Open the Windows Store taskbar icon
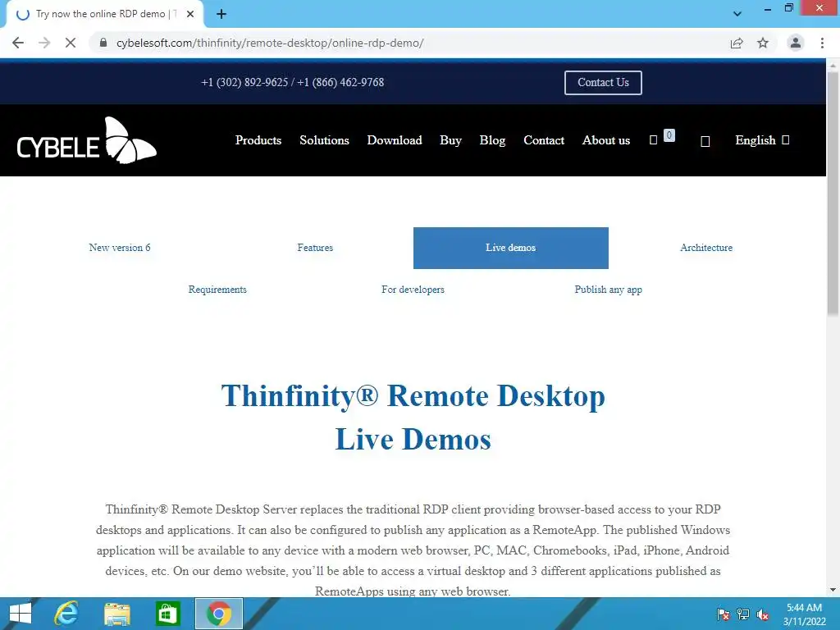840x630 pixels. [167, 614]
